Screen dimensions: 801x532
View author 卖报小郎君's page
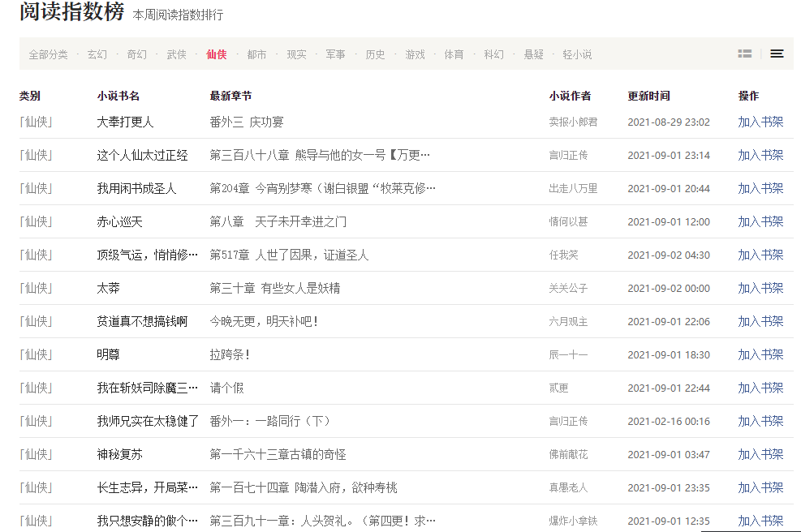coord(573,122)
